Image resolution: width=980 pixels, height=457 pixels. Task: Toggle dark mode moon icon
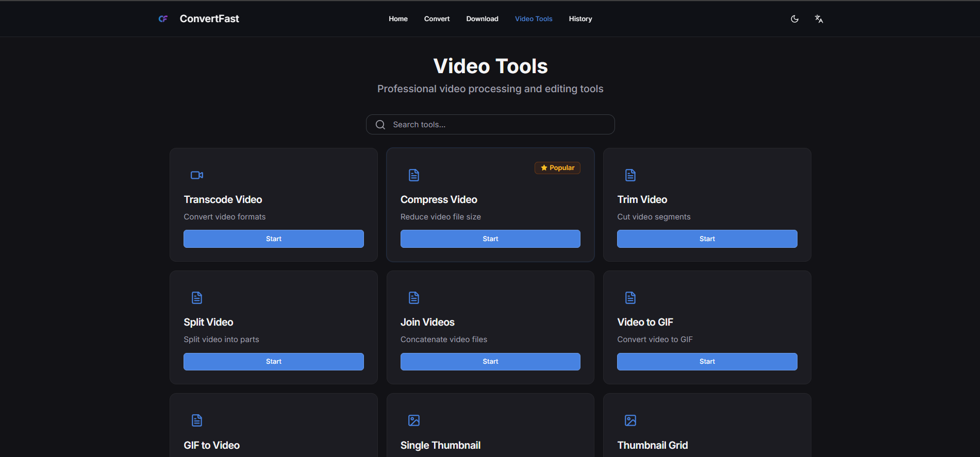pyautogui.click(x=794, y=19)
